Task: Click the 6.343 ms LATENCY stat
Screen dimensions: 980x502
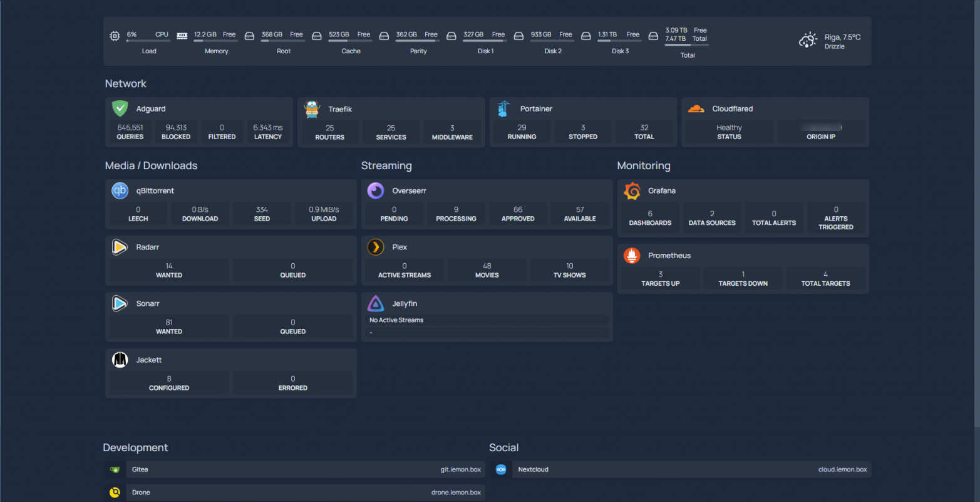Action: click(268, 132)
